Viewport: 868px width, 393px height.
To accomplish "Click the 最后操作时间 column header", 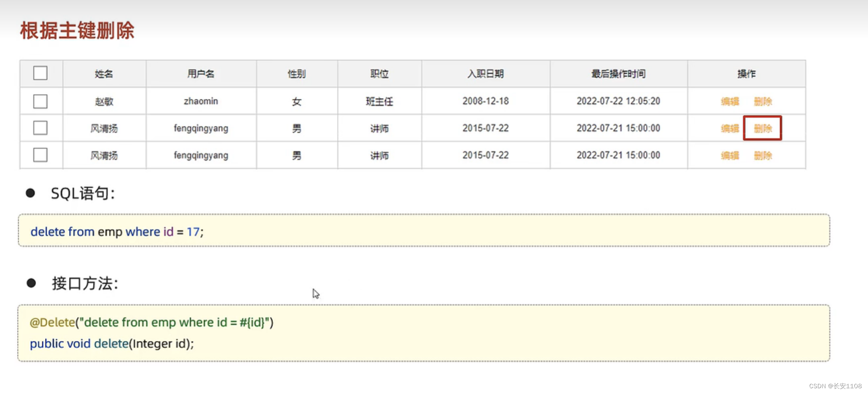I will pos(618,74).
